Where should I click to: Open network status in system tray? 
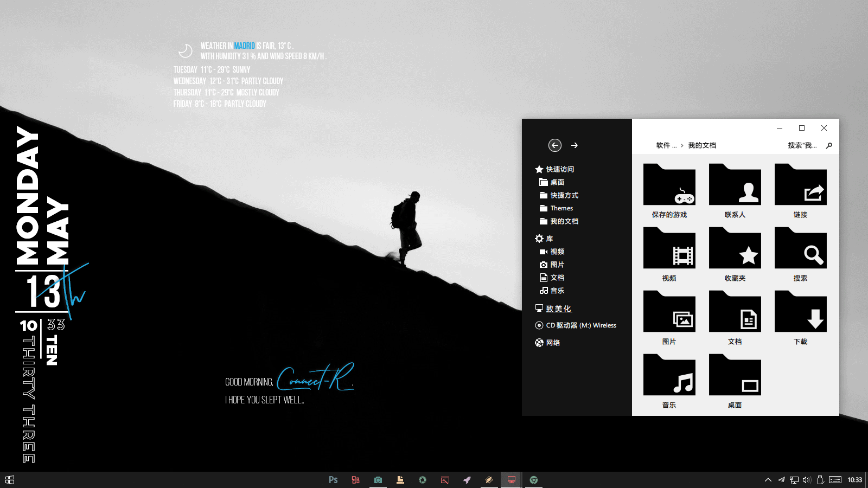click(x=794, y=480)
